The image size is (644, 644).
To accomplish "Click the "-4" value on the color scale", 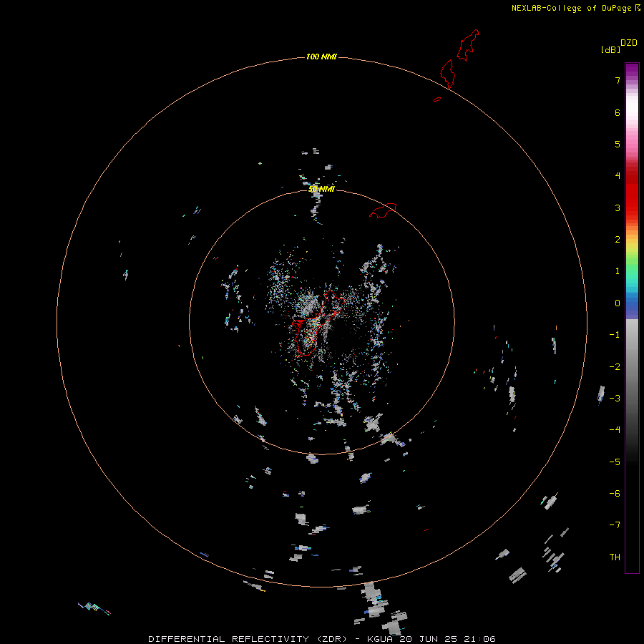I will [x=615, y=430].
